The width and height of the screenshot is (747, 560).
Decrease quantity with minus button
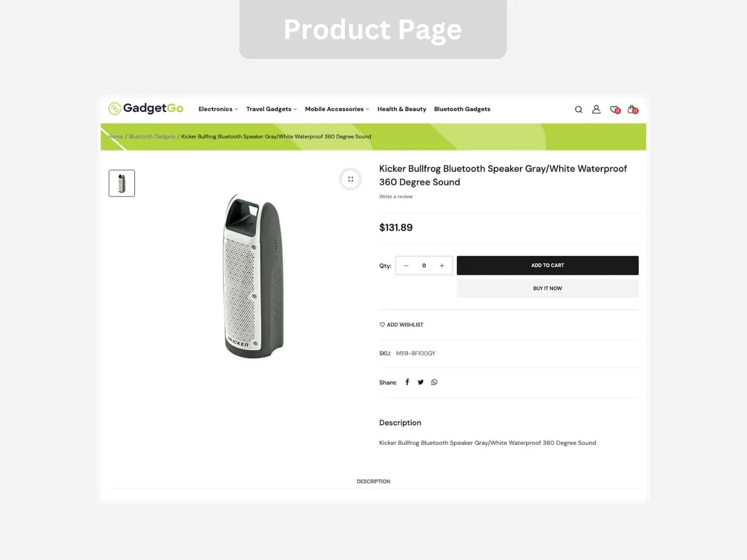406,266
